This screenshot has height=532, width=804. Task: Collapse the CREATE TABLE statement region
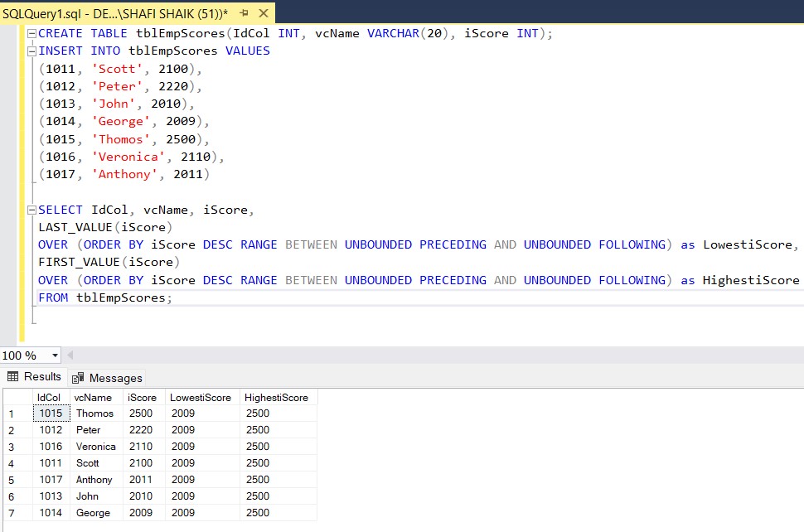point(30,33)
